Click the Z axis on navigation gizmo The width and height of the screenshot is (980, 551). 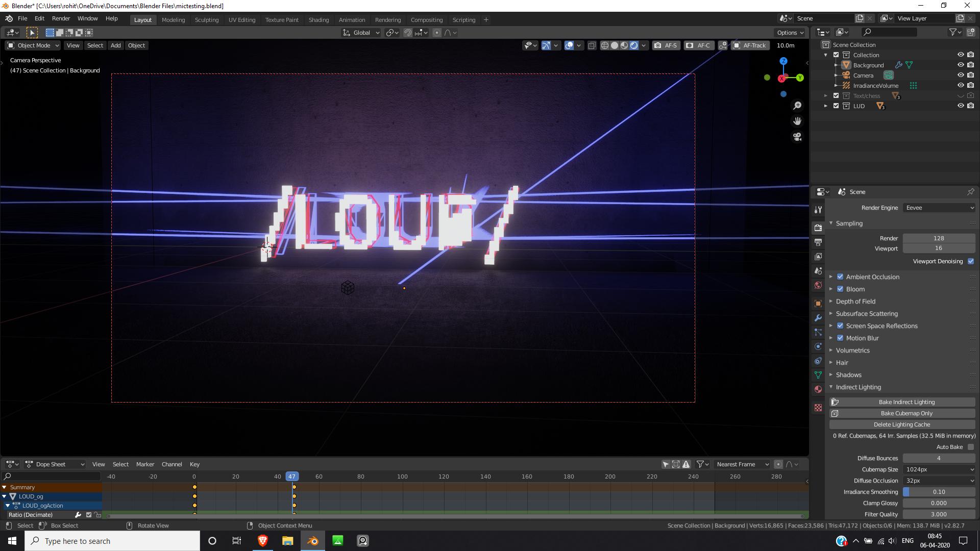783,61
